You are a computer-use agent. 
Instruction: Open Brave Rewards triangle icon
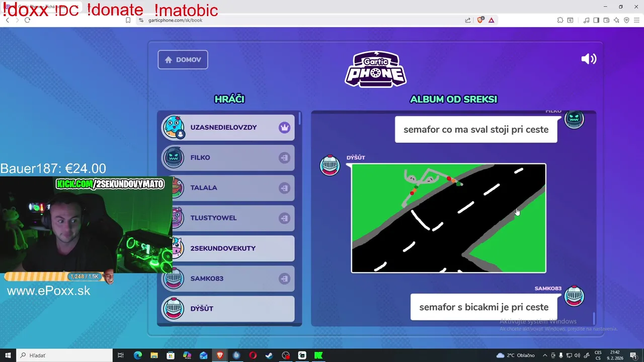492,20
